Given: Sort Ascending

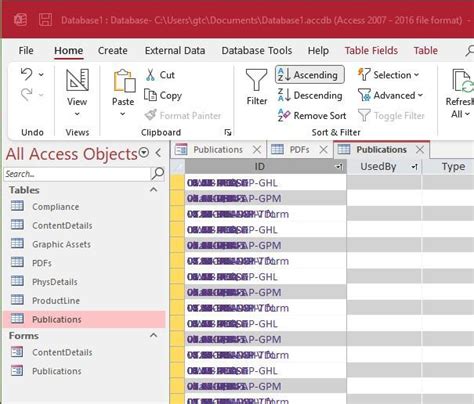Looking at the screenshot, I should [310, 74].
